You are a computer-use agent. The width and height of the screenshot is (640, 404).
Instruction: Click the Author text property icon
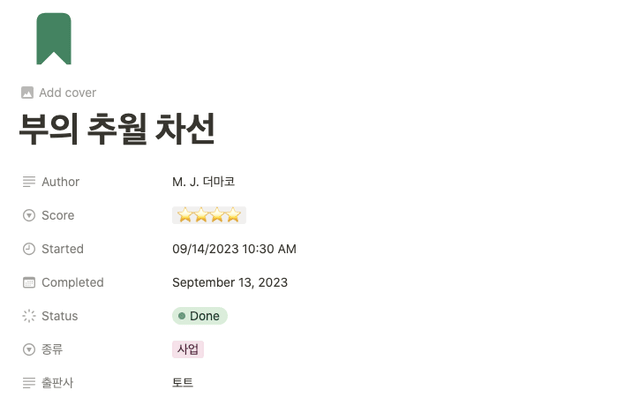click(29, 182)
